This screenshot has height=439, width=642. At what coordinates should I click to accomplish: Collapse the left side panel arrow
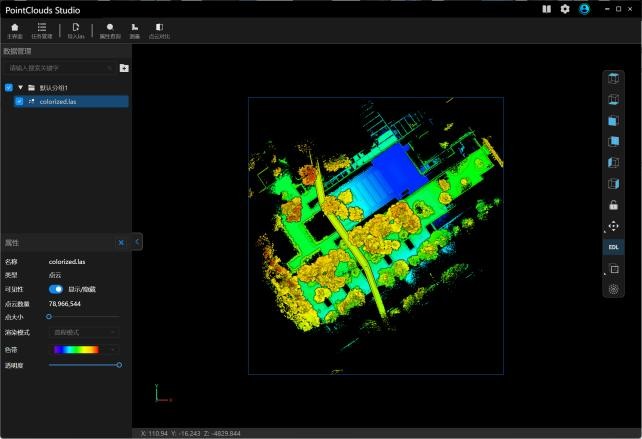[x=137, y=241]
